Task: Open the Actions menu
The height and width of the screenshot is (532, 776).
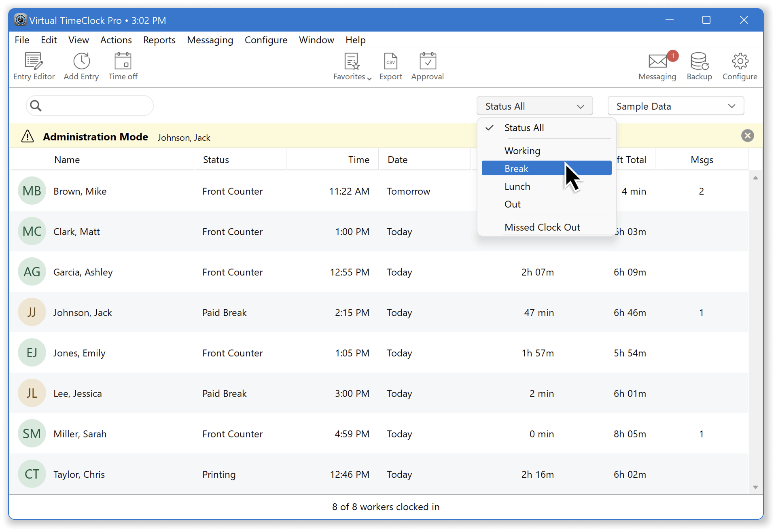Action: [116, 40]
